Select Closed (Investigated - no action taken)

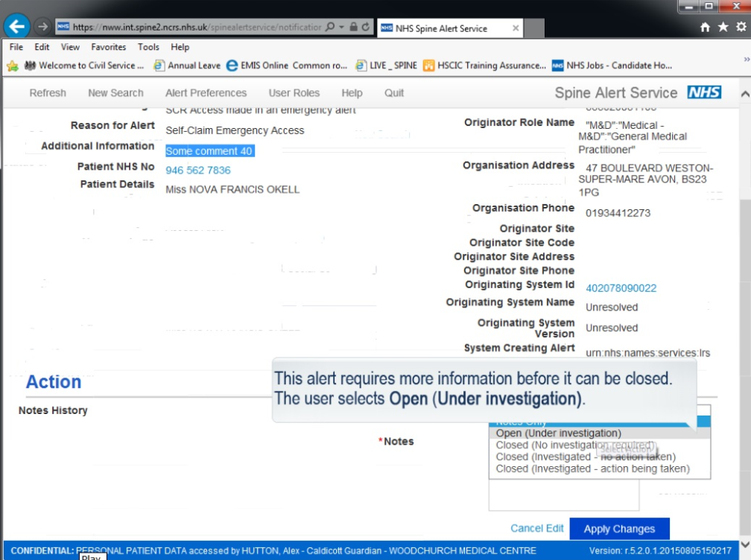pyautogui.click(x=599, y=456)
